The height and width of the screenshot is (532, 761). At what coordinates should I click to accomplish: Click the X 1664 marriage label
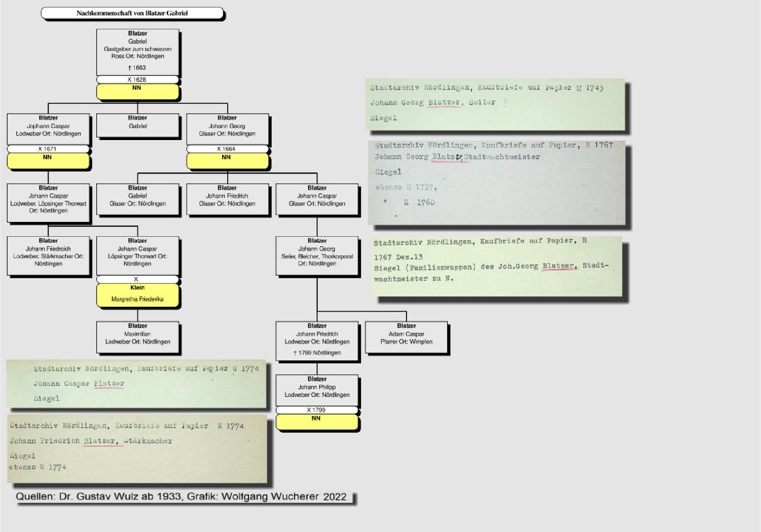click(227, 149)
